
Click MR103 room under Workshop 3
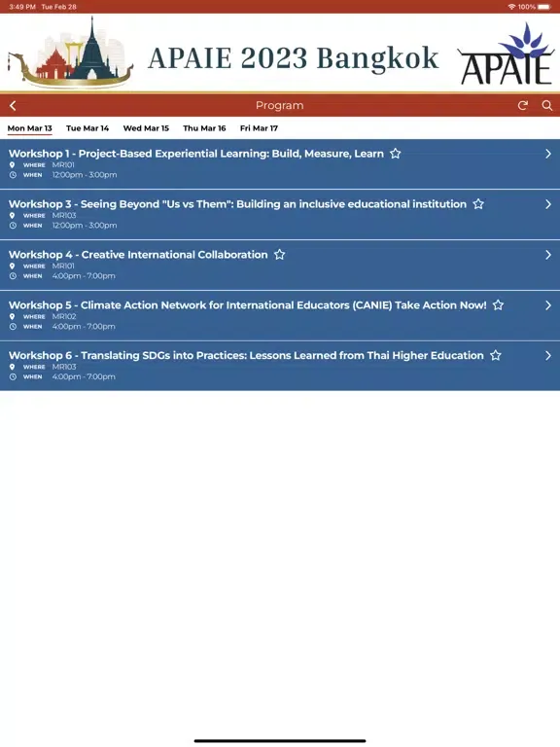(x=64, y=215)
